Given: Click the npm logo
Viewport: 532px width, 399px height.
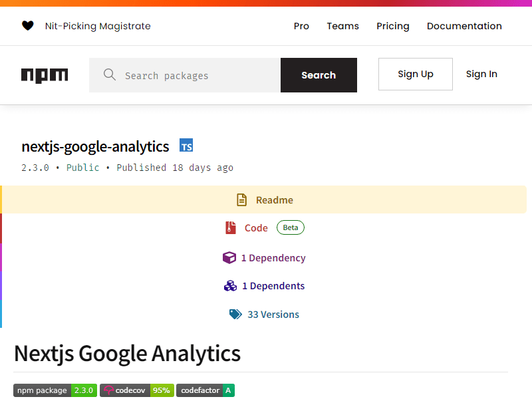Looking at the screenshot, I should pyautogui.click(x=45, y=75).
